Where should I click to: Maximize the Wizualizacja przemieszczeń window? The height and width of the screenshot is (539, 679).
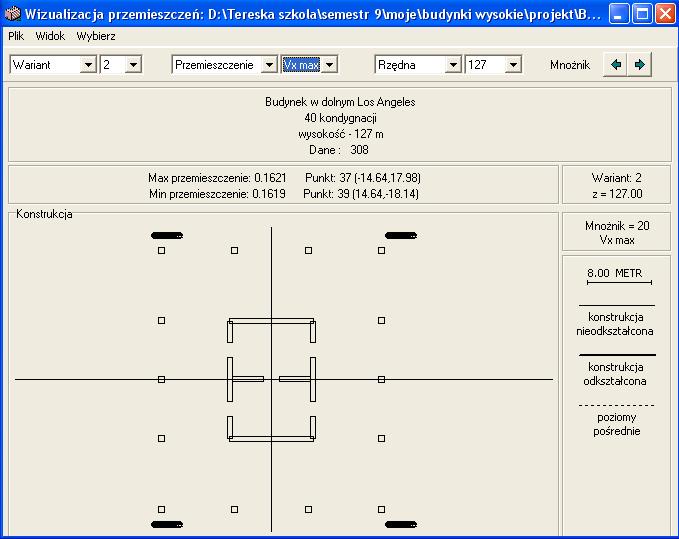pos(642,14)
